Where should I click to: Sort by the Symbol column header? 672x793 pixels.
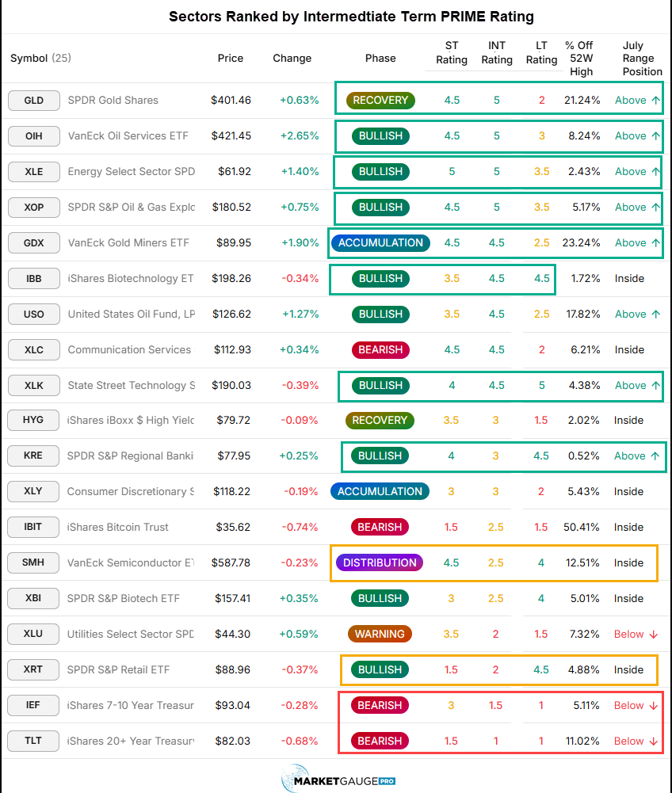click(40, 58)
